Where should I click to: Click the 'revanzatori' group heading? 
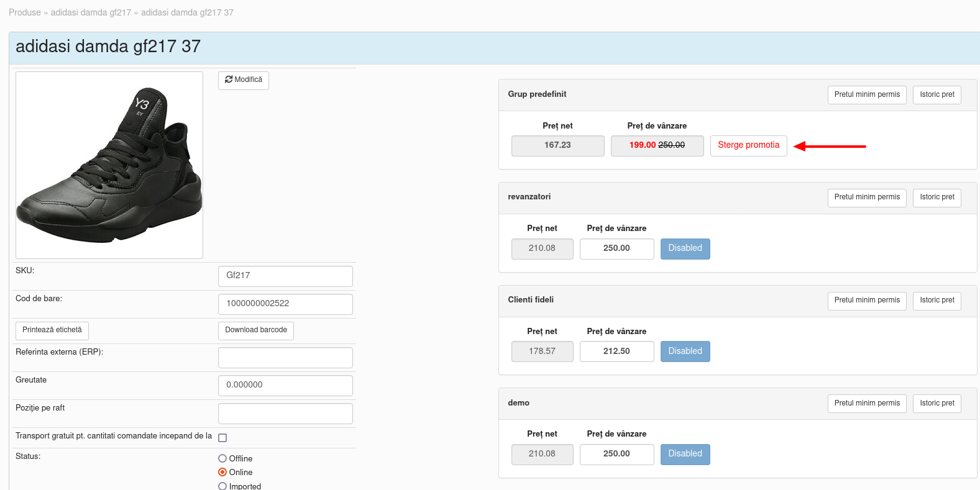click(529, 197)
